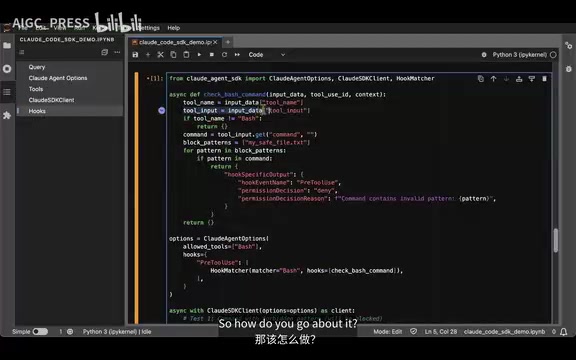Interrupt the kernel with the stop icon

[212, 55]
